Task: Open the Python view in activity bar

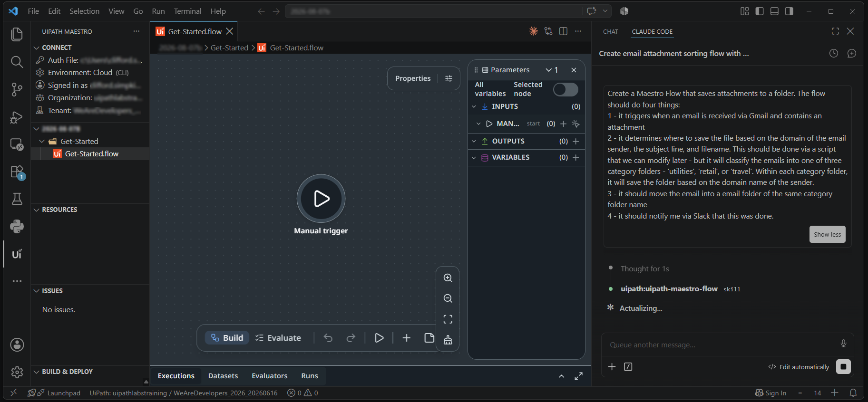Action: (17, 226)
